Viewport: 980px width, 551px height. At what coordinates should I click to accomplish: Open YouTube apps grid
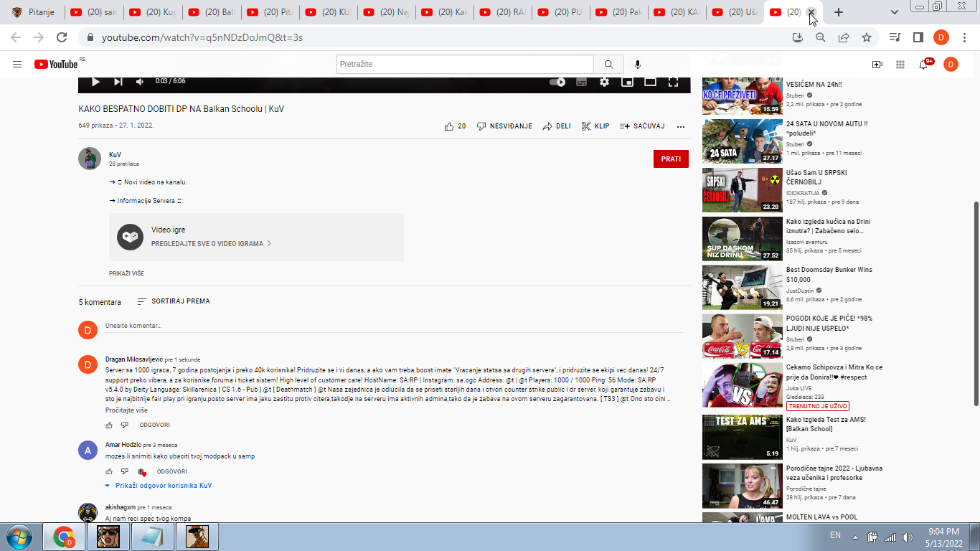900,65
